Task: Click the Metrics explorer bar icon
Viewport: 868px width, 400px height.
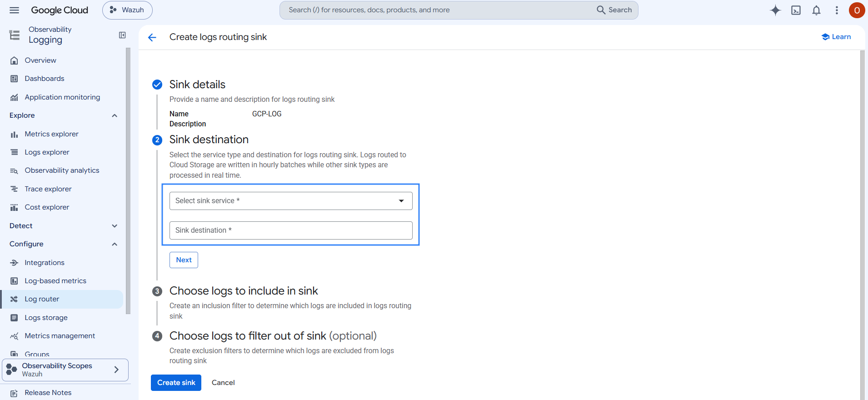Action: click(x=15, y=134)
